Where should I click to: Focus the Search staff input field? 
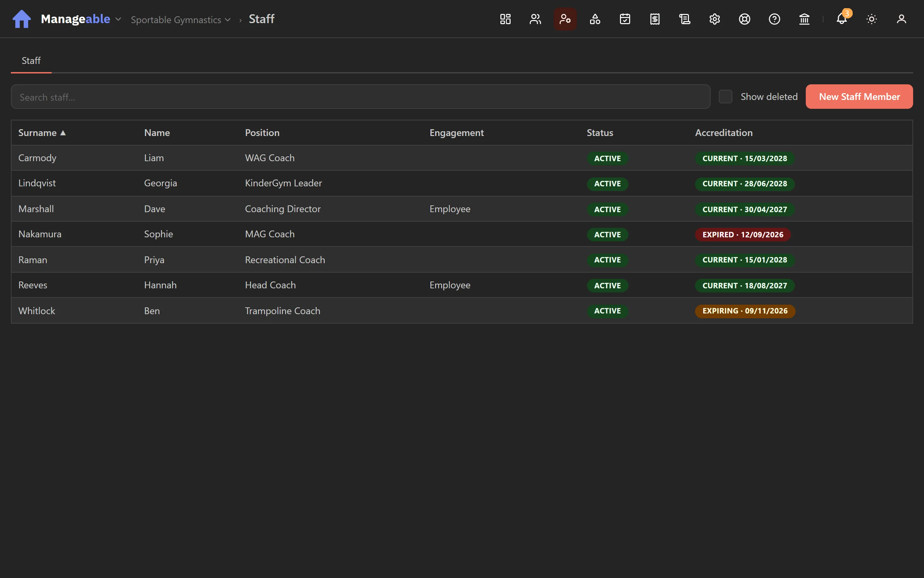(360, 97)
